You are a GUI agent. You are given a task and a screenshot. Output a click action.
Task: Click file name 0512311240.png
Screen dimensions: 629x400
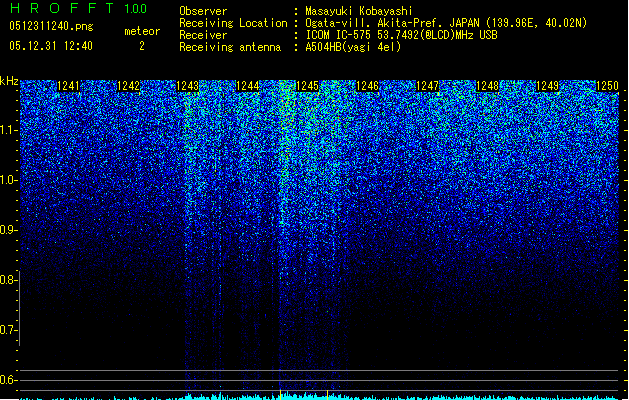51,26
